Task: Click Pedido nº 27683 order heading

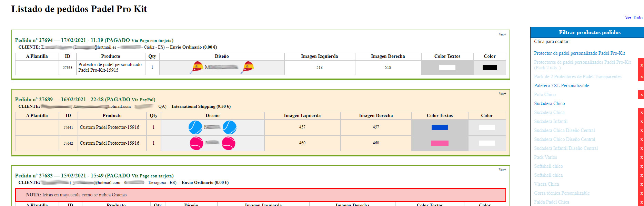Action: 94,176
